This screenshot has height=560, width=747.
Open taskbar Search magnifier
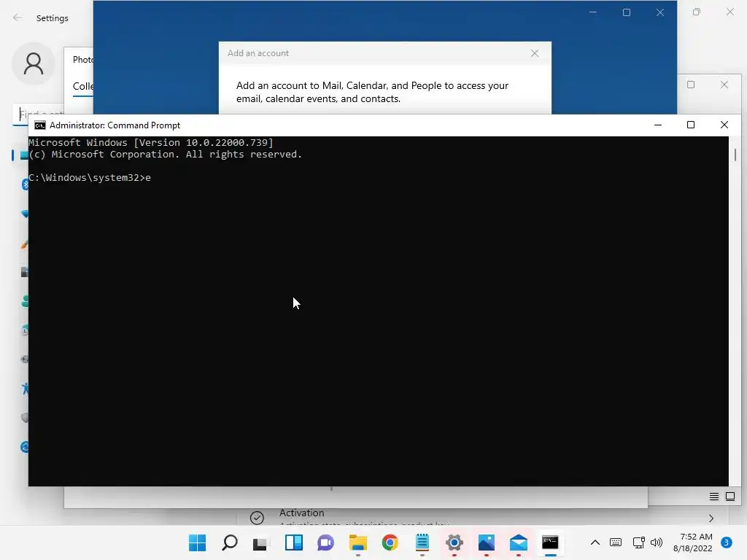(x=230, y=542)
